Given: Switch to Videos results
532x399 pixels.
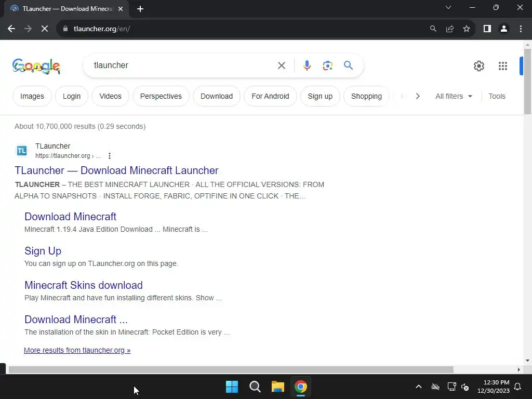Looking at the screenshot, I should [110, 96].
